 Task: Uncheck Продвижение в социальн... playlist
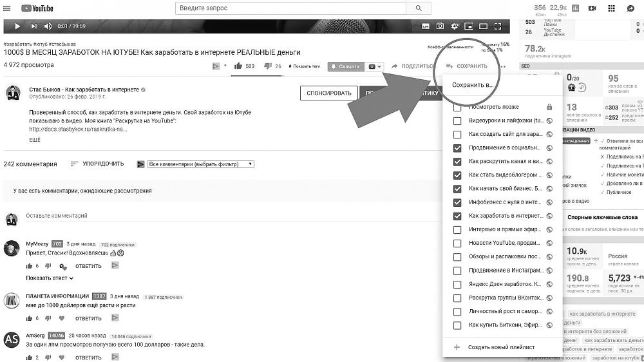tap(457, 148)
